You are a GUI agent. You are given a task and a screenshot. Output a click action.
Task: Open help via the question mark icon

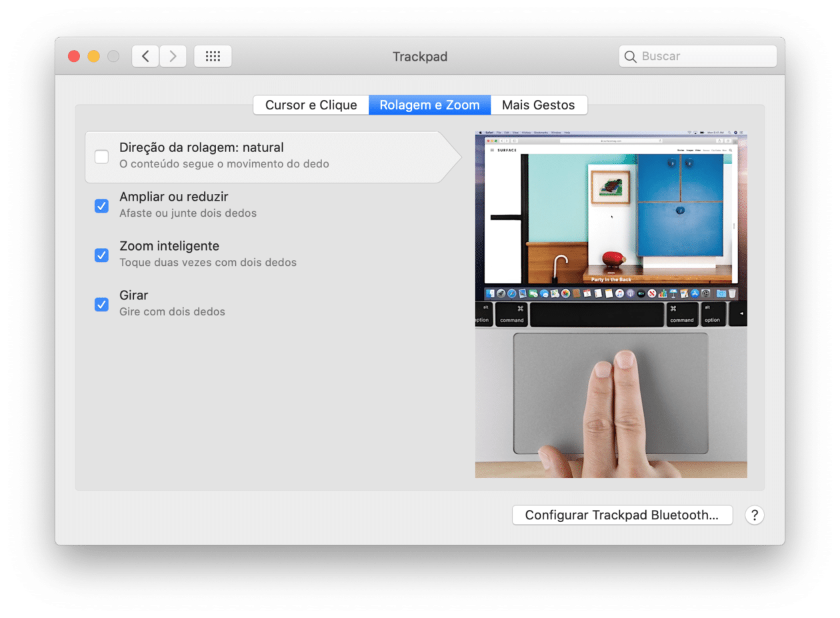pos(754,515)
